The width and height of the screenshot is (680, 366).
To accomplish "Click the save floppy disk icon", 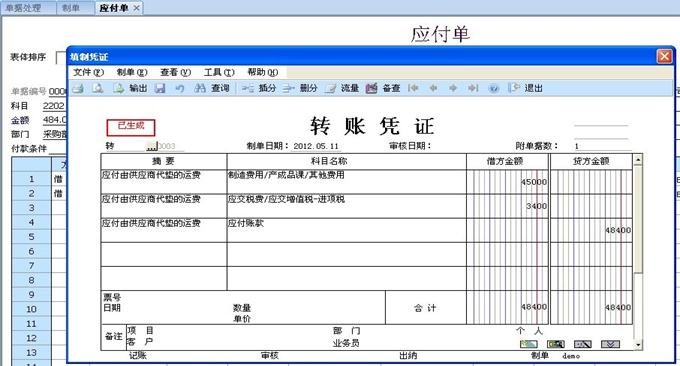I will coord(160,88).
